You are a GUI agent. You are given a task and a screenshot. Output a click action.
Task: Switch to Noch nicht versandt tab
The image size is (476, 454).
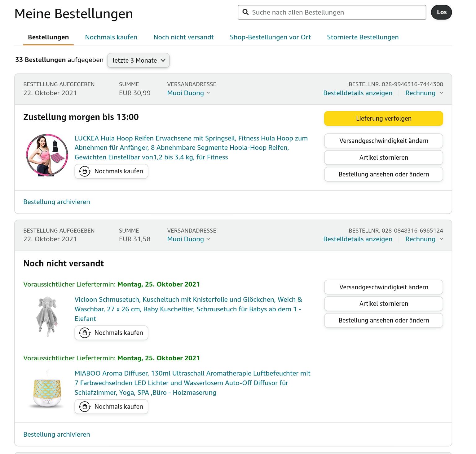click(183, 37)
